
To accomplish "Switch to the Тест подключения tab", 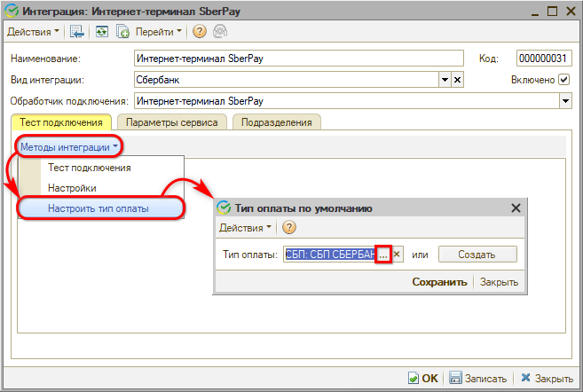I will [x=61, y=122].
